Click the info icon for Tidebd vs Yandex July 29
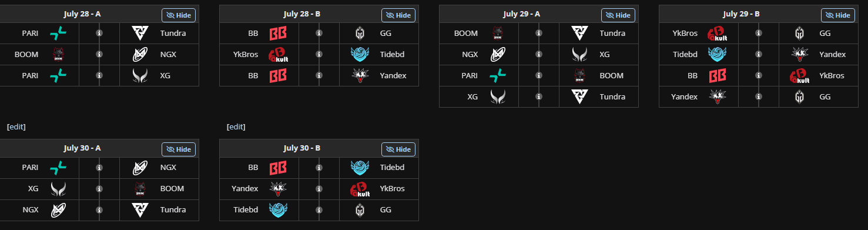 759,55
